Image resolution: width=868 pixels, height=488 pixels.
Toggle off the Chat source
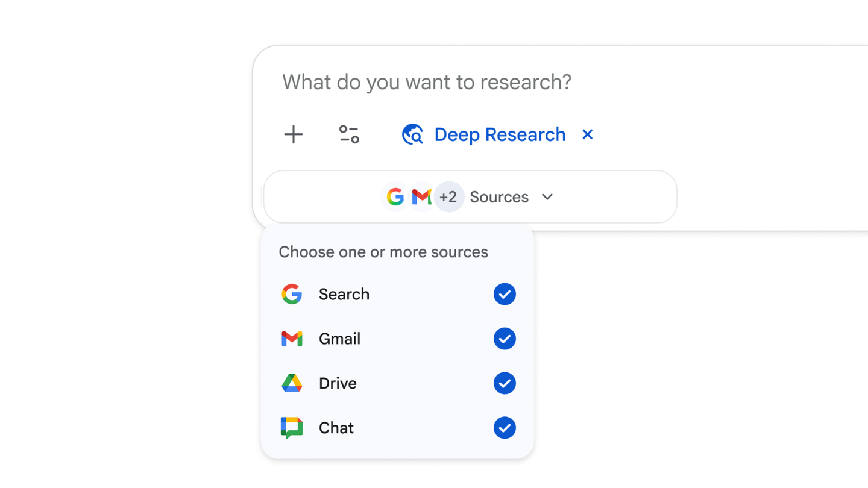click(x=505, y=428)
